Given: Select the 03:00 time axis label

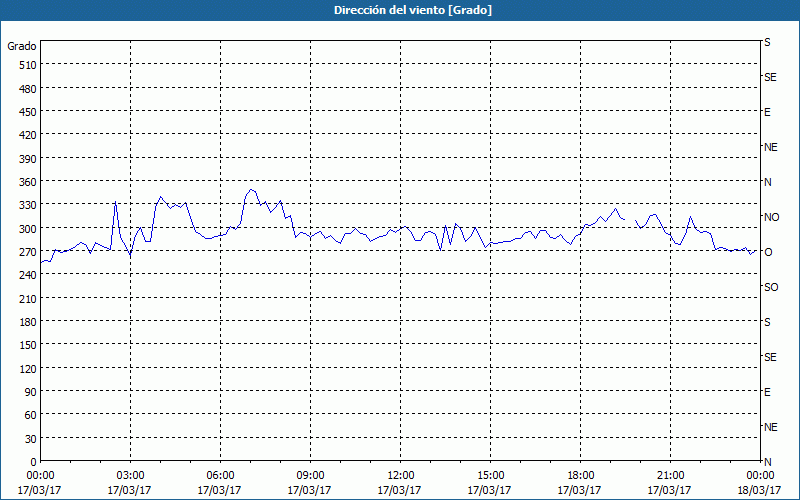Looking at the screenshot, I should 131,476.
